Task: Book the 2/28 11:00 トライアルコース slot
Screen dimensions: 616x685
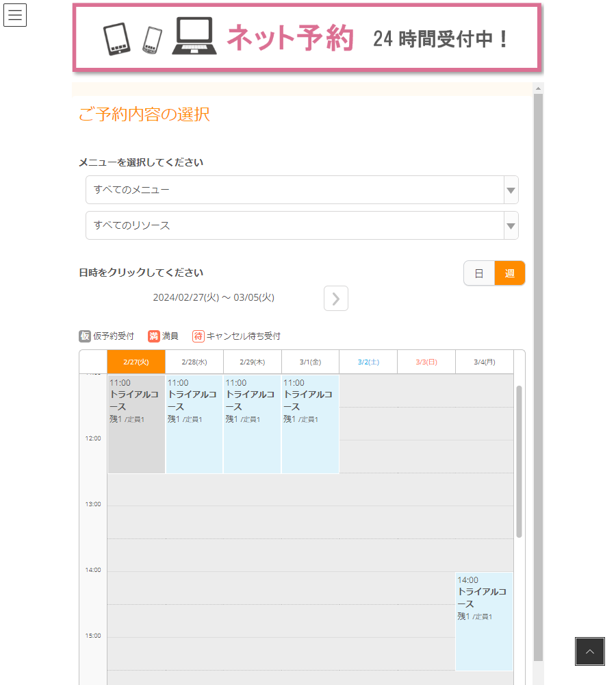Action: 194,424
